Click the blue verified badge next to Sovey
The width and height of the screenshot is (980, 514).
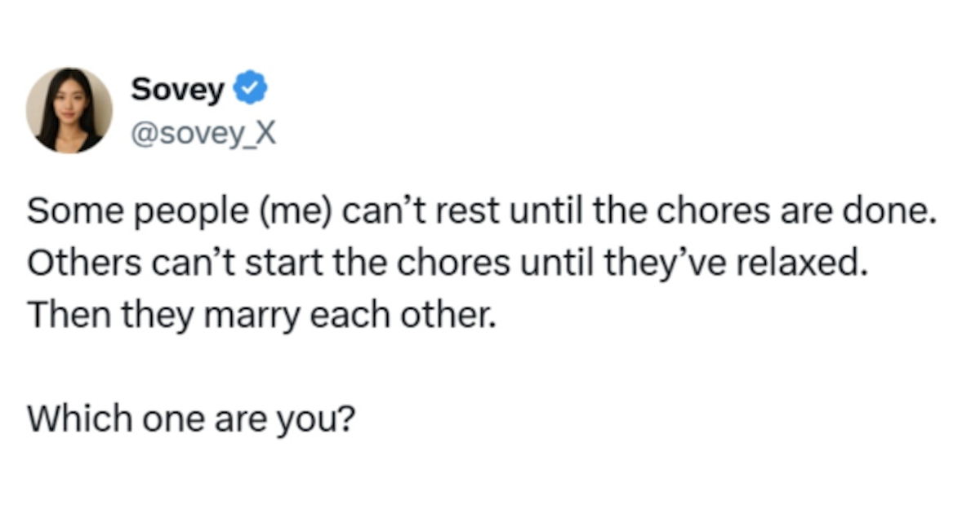249,90
